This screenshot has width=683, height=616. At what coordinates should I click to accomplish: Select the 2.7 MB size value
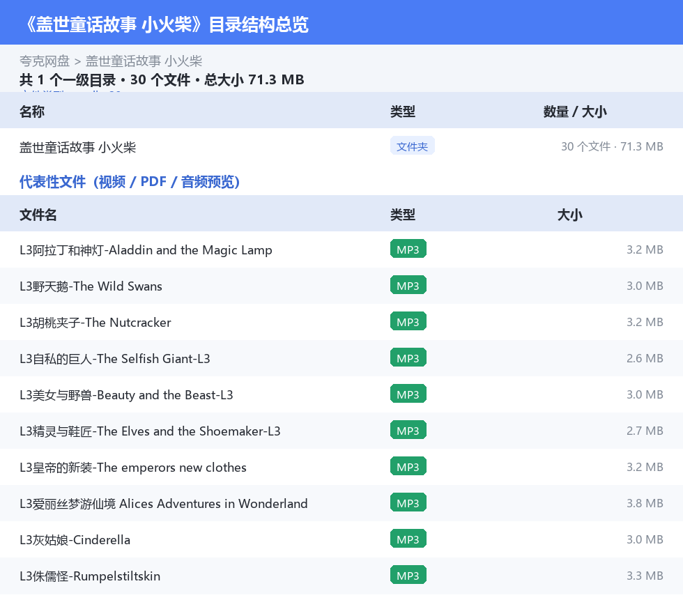point(645,431)
